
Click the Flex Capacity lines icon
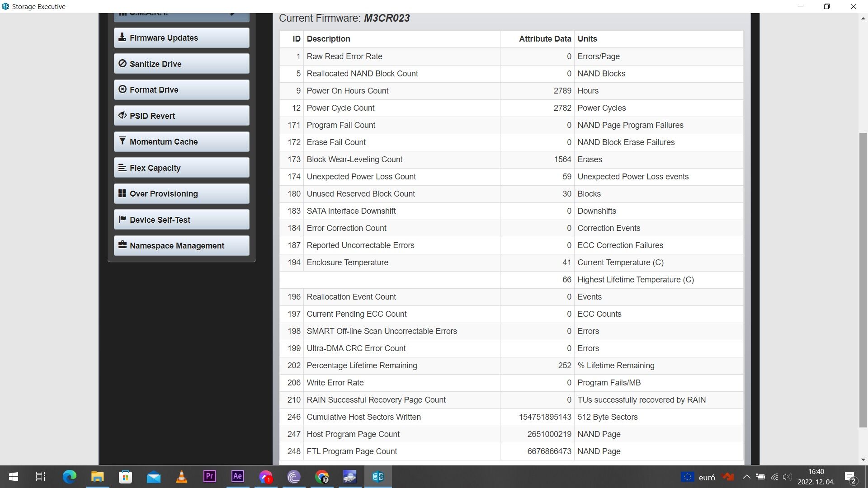click(122, 167)
